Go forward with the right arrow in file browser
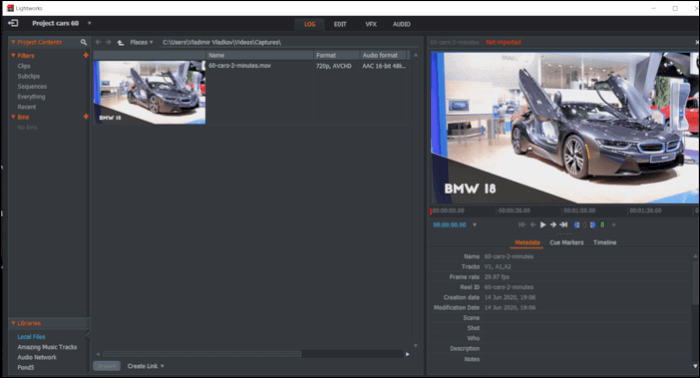 pos(108,42)
